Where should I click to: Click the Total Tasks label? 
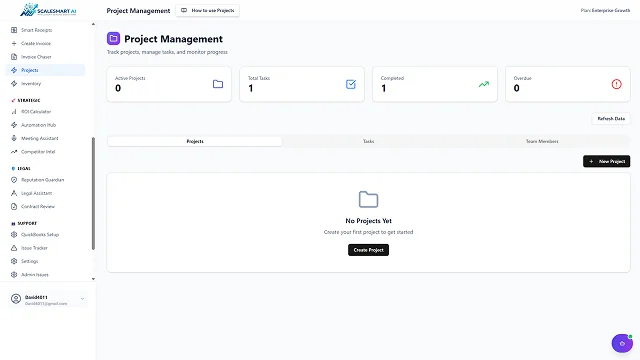[259, 78]
